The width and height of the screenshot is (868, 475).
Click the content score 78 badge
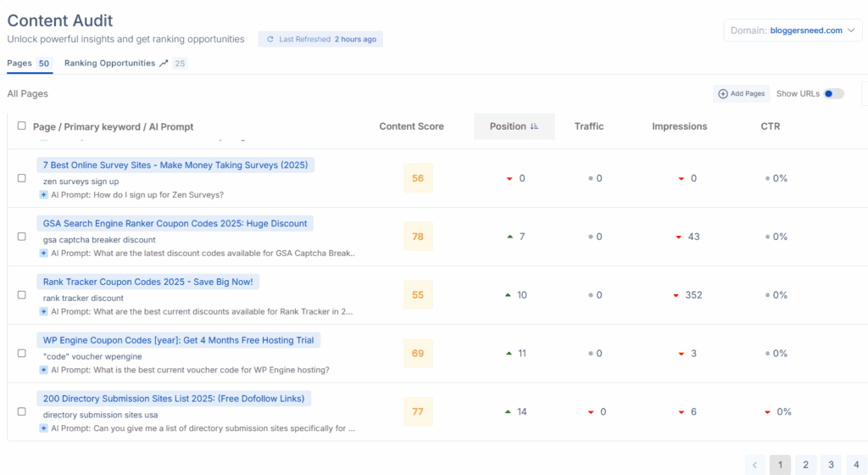(418, 237)
